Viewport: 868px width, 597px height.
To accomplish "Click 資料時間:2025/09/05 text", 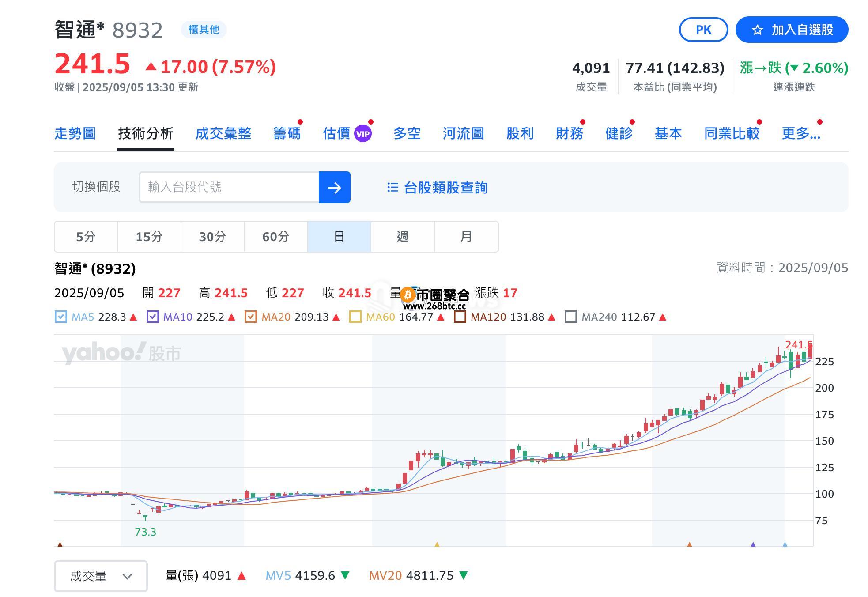I will coord(782,268).
